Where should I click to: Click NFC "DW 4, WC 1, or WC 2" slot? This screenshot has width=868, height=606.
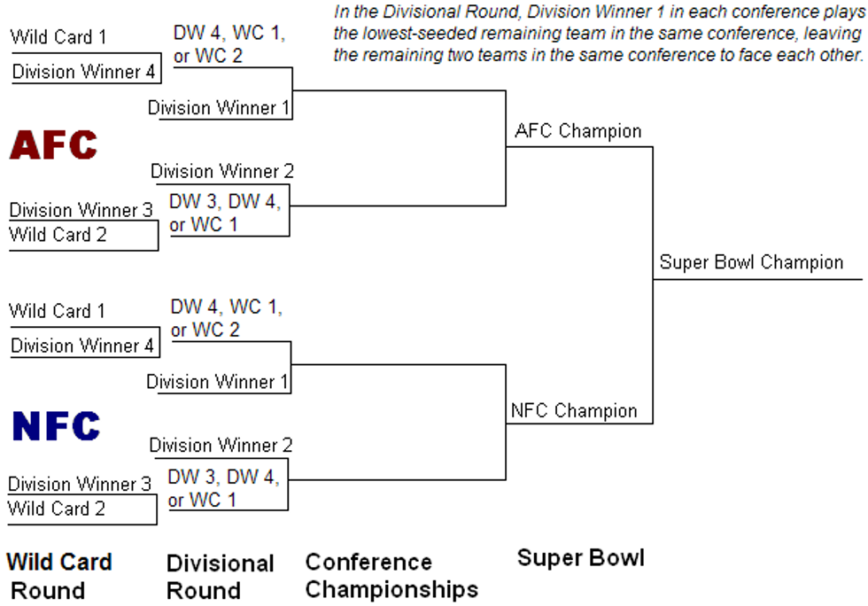pyautogui.click(x=229, y=318)
